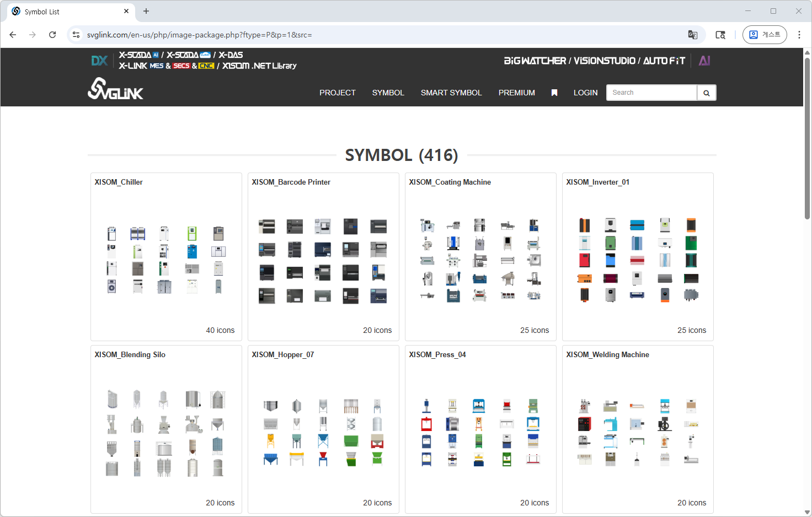This screenshot has width=812, height=517.
Task: Click the X-SCADA cloud link in the banner
Action: click(189, 55)
